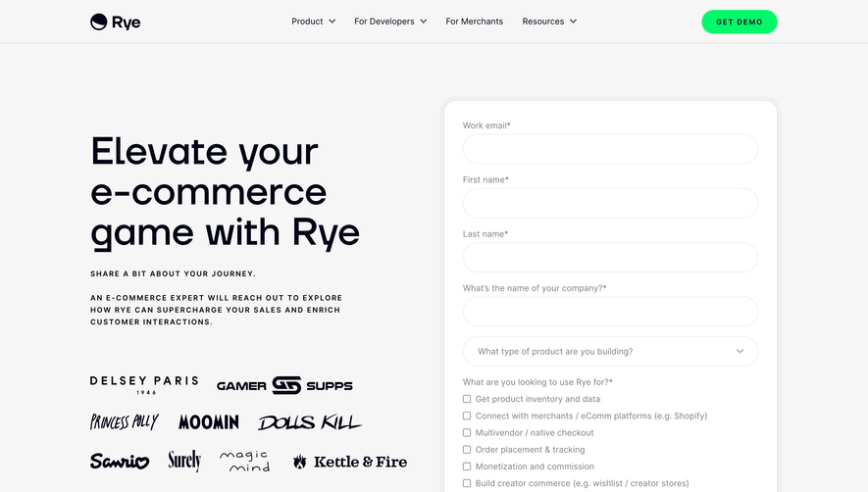
Task: Click the 'Work email*' label
Action: tap(486, 125)
